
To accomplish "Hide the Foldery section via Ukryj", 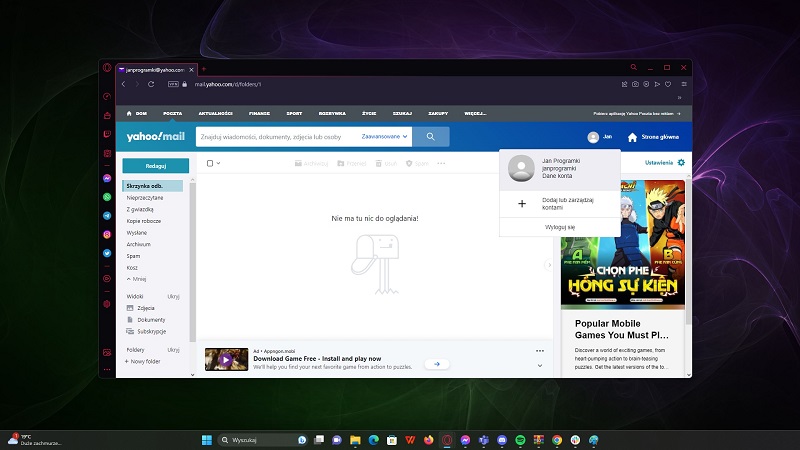I will click(173, 350).
